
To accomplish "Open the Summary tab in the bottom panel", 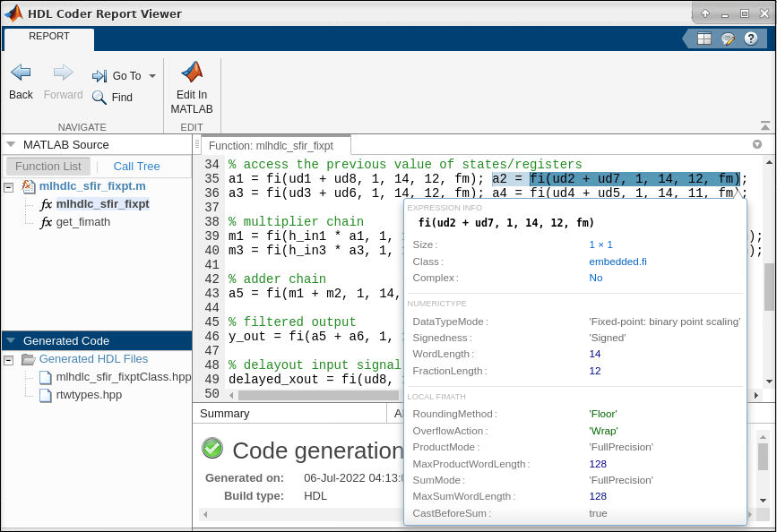I will pos(224,414).
